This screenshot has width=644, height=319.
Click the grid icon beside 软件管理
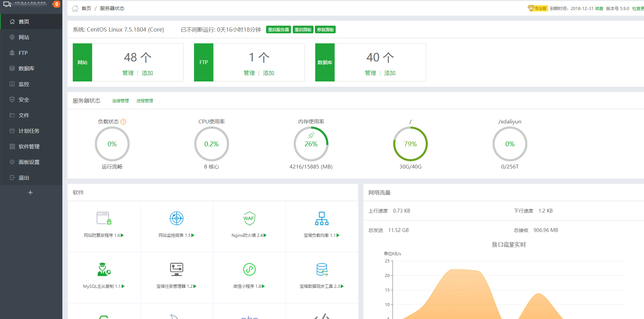coord(12,146)
